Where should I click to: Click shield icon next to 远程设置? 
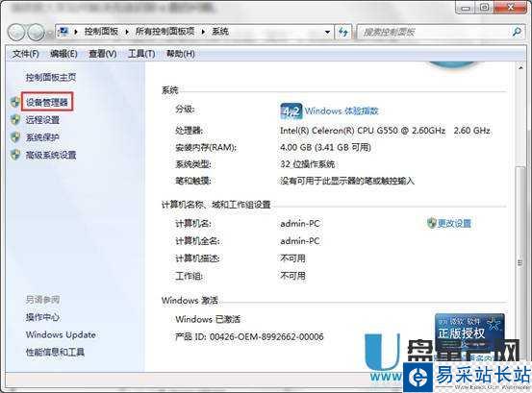(15, 119)
